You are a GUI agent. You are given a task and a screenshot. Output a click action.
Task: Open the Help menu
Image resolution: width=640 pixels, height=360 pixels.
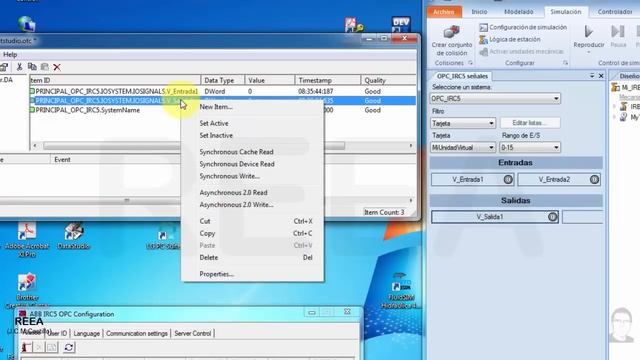[x=10, y=55]
